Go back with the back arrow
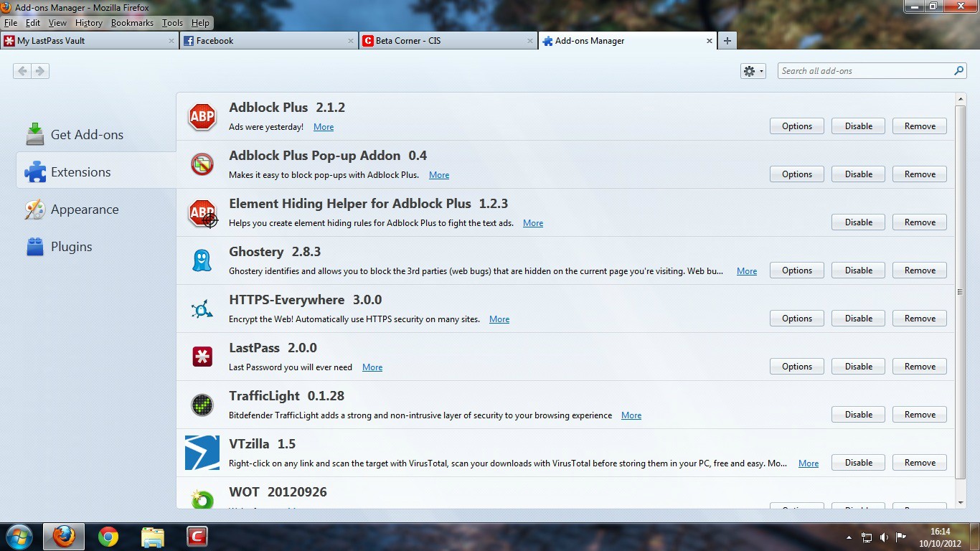980x551 pixels. pos(22,70)
